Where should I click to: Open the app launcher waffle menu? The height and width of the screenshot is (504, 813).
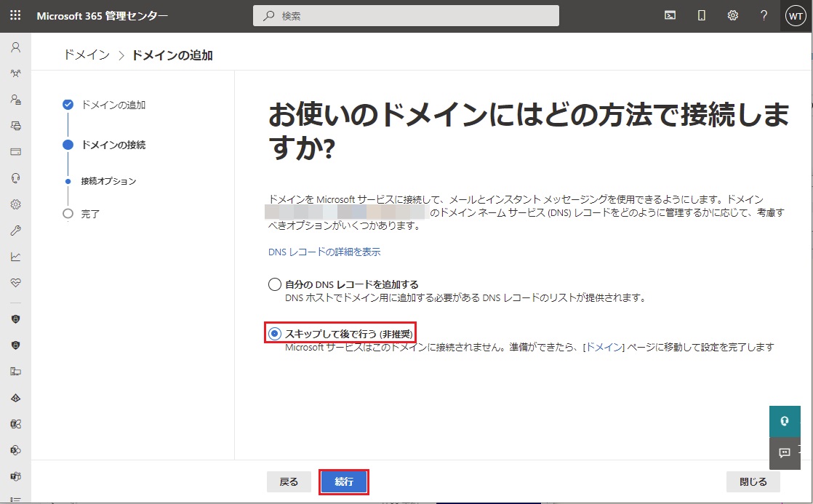tap(15, 15)
